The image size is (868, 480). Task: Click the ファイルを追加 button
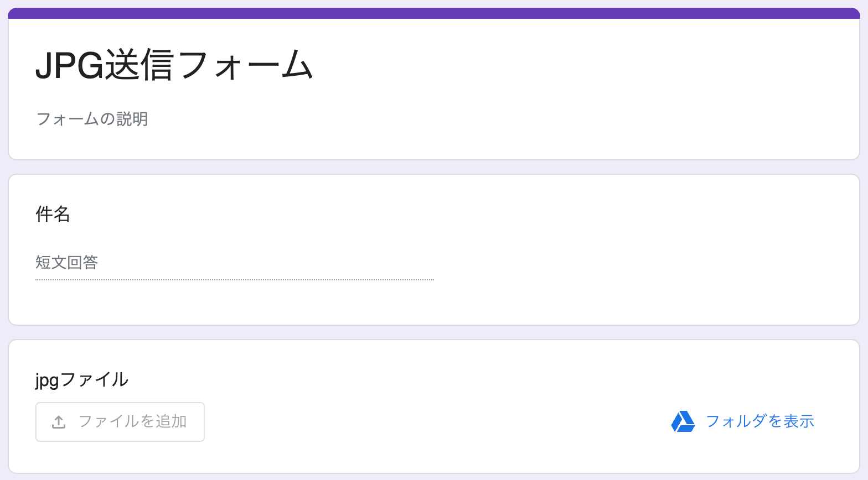pos(120,422)
